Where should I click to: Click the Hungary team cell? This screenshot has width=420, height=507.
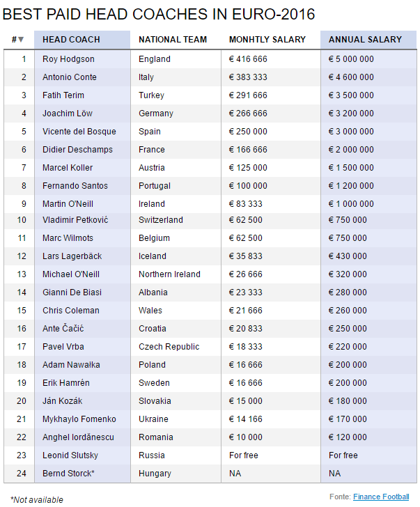(x=155, y=474)
